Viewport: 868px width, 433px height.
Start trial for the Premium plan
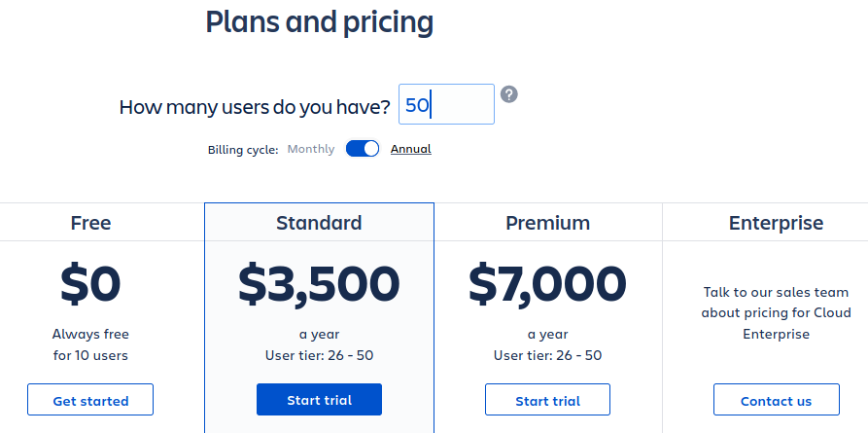(547, 400)
